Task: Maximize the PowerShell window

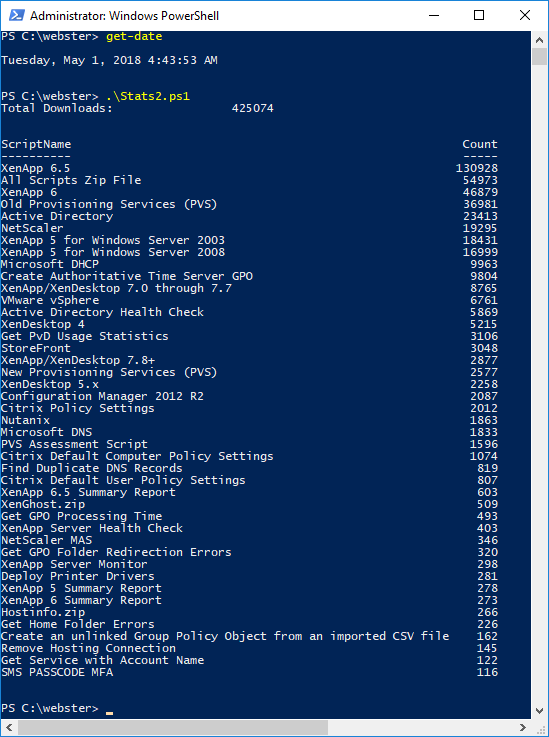Action: [x=478, y=16]
